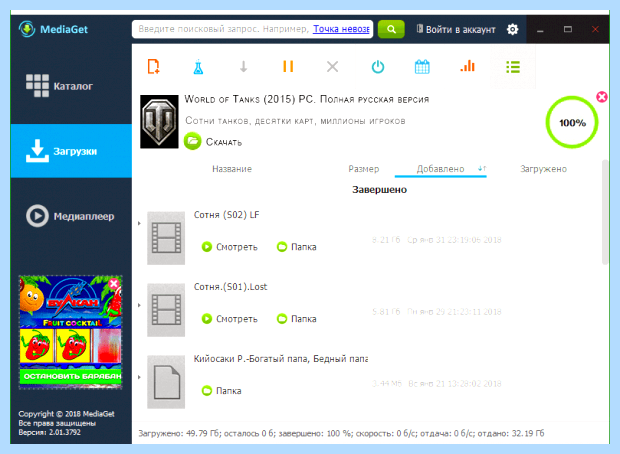The height and width of the screenshot is (454, 620).
Task: Expand the Кийосаки Р. book row
Action: pos(139,377)
